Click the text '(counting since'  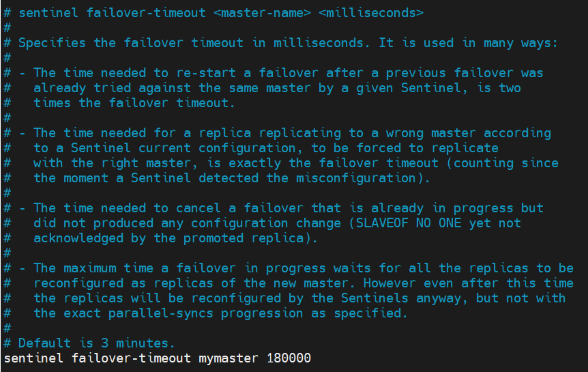click(x=505, y=163)
